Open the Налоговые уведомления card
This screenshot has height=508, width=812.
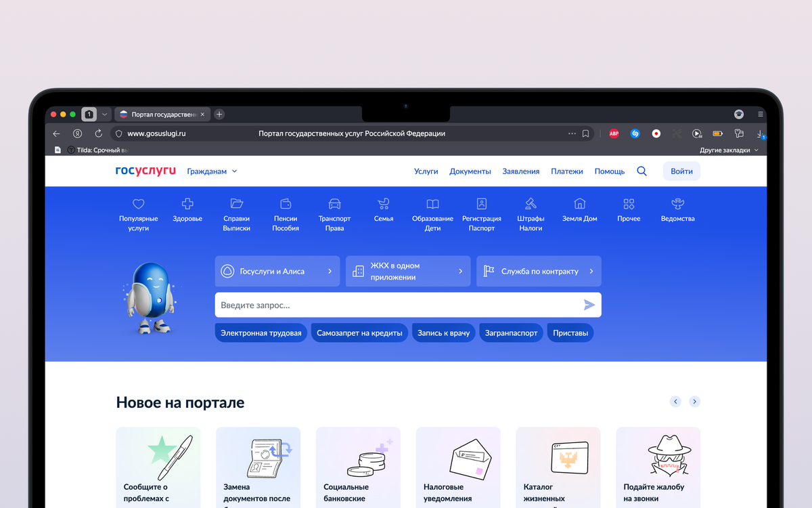458,467
